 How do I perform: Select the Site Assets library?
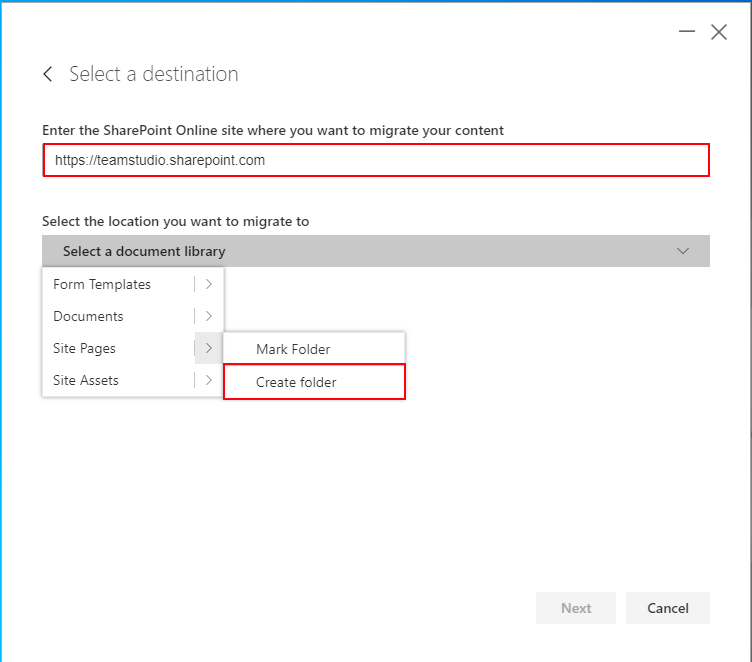[x=86, y=380]
